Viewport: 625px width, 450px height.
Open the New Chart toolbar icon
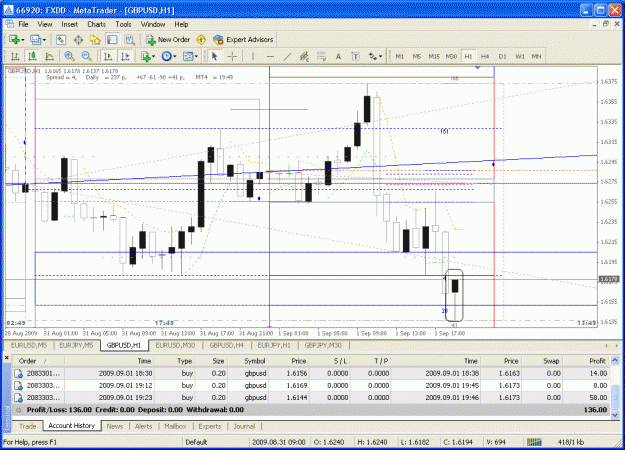(x=14, y=39)
